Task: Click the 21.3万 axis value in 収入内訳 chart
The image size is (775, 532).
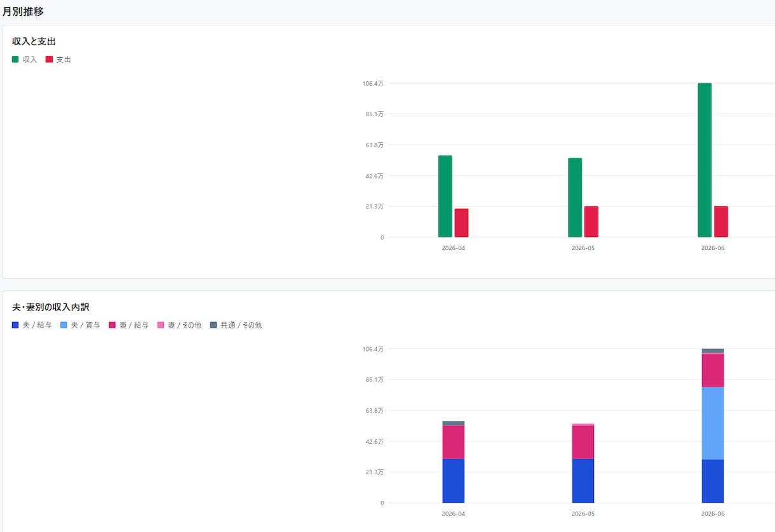Action: click(374, 472)
